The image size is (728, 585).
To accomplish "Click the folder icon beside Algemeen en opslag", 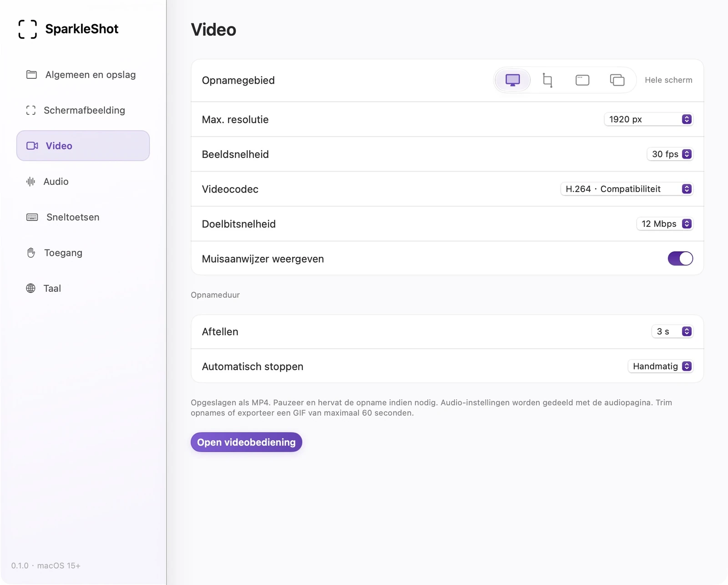I will [31, 75].
